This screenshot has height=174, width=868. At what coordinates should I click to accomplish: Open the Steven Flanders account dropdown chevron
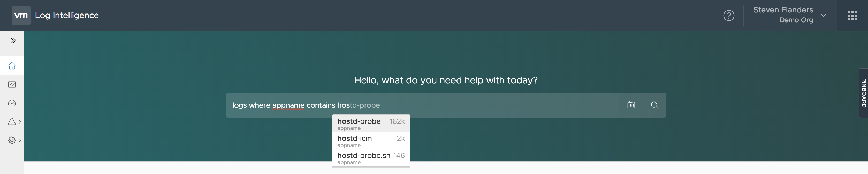[x=824, y=16]
